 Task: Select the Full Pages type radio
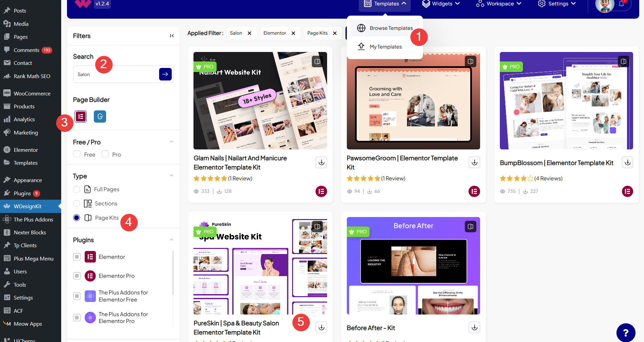(77, 189)
